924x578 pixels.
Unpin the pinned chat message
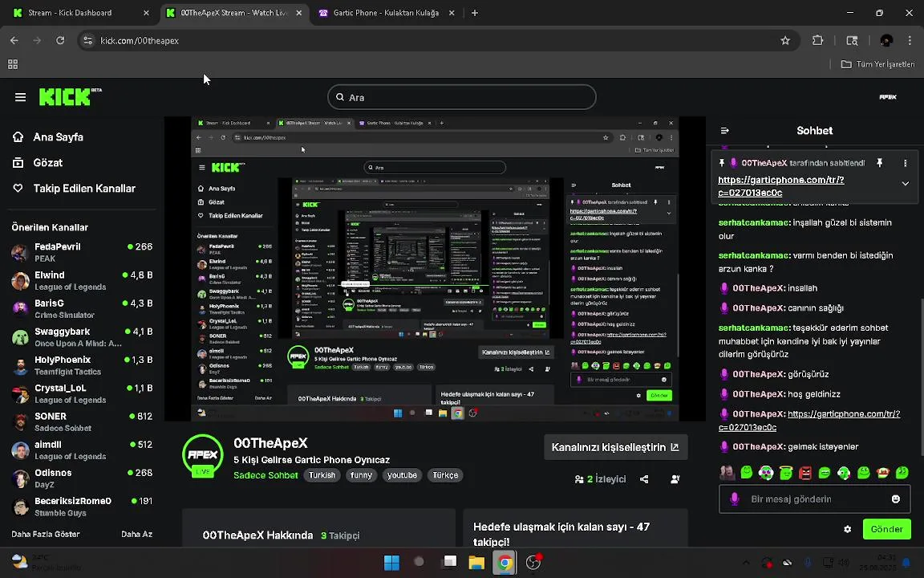coord(879,163)
